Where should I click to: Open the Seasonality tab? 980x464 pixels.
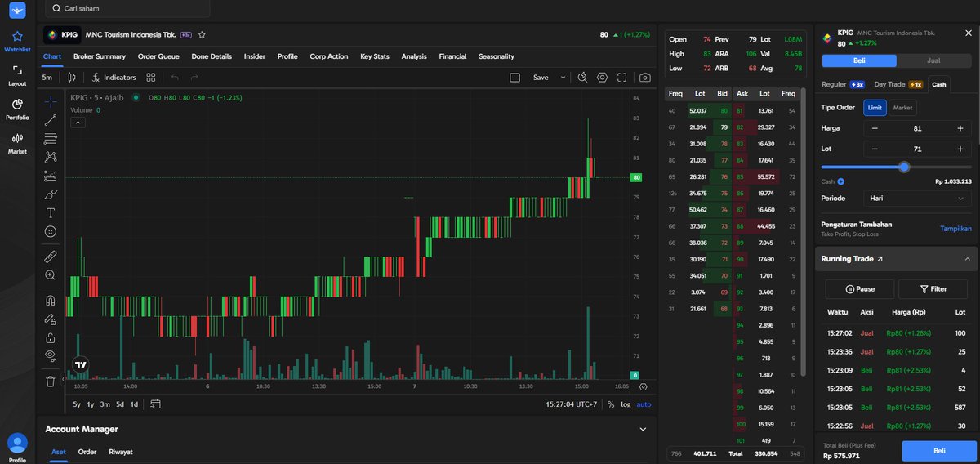pyautogui.click(x=497, y=56)
